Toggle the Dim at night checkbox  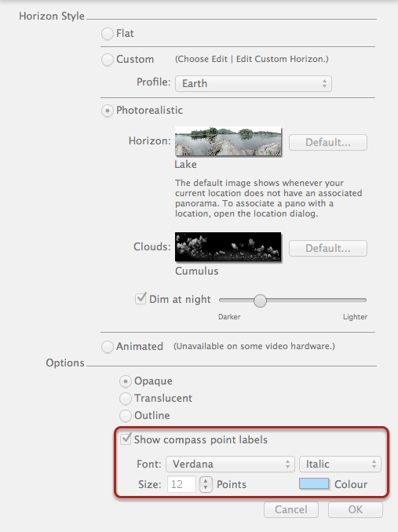tap(141, 299)
